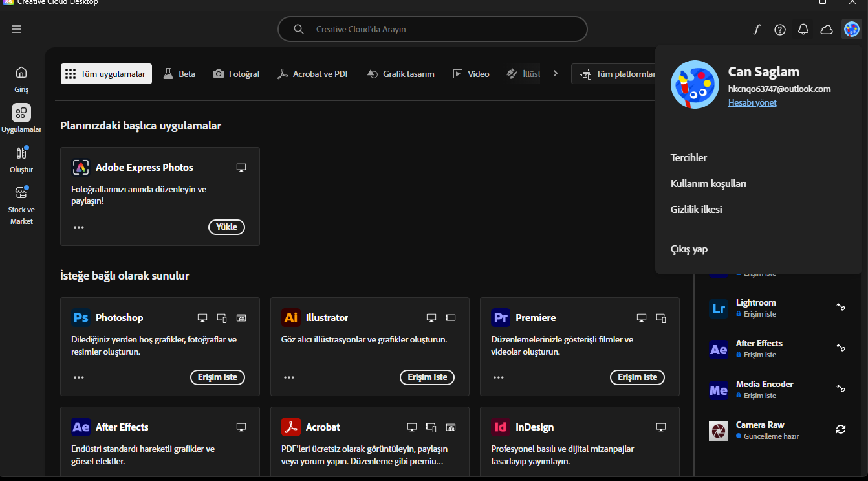Open more options for Photoshop card
This screenshot has height=481, width=868.
[x=79, y=377]
